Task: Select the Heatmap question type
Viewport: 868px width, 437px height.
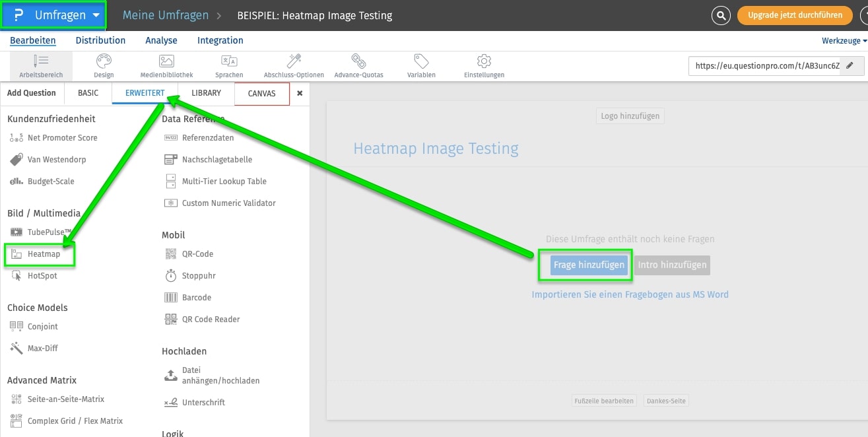Action: [44, 254]
